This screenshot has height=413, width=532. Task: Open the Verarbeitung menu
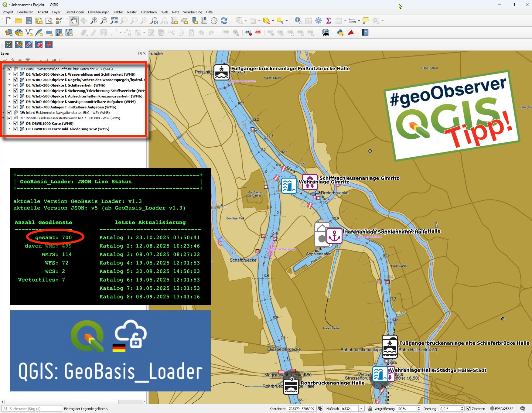193,12
